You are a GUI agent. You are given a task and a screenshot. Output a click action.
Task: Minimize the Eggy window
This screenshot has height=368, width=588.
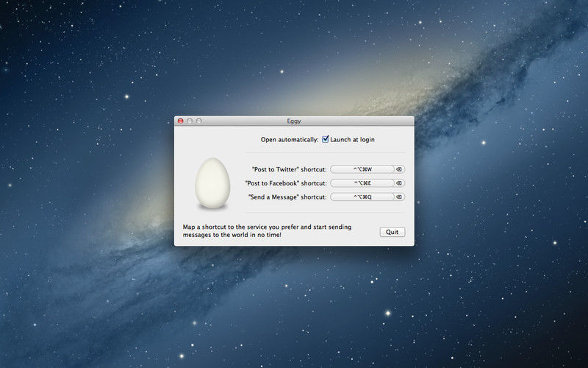190,121
